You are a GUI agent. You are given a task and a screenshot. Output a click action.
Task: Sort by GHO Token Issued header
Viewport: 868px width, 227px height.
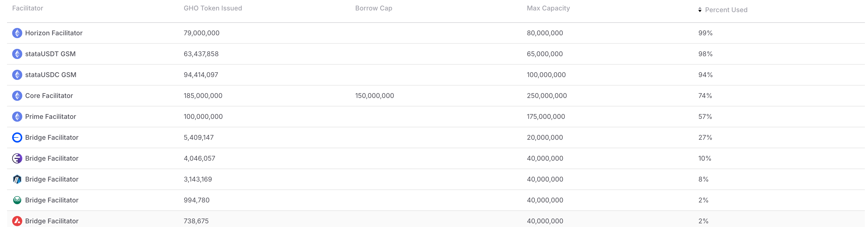tap(213, 8)
